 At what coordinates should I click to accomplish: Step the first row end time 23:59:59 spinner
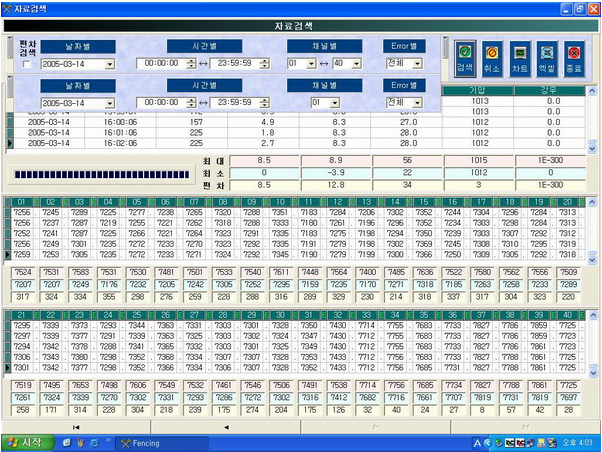point(264,64)
